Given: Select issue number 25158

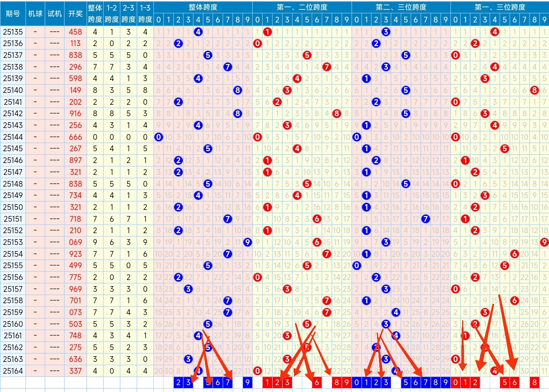Looking at the screenshot, I should click(x=13, y=301).
